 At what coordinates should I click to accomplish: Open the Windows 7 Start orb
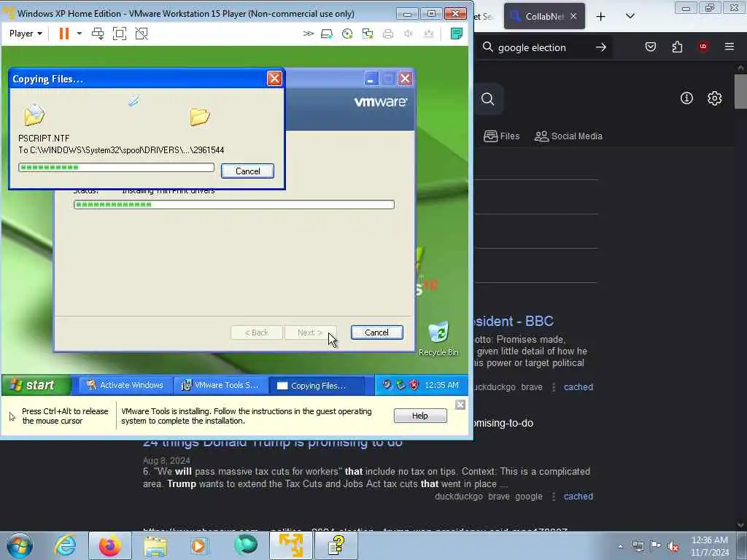(x=20, y=545)
